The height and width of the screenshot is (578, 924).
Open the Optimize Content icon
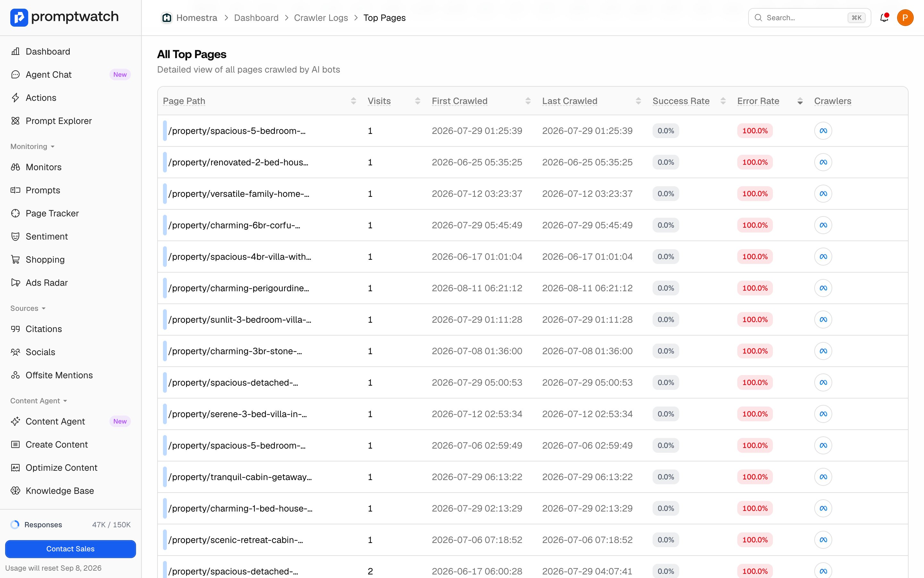pos(15,468)
